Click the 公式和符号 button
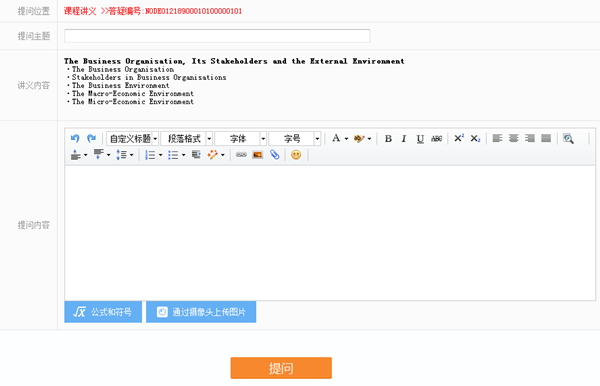600x386 pixels. click(103, 312)
